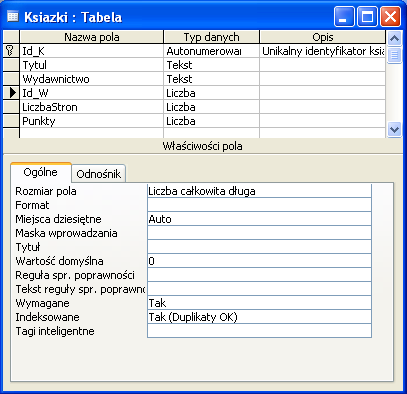Viewport: 407px width, 394px height.
Task: Click the Maska wprowadzania property field
Action: (x=259, y=233)
